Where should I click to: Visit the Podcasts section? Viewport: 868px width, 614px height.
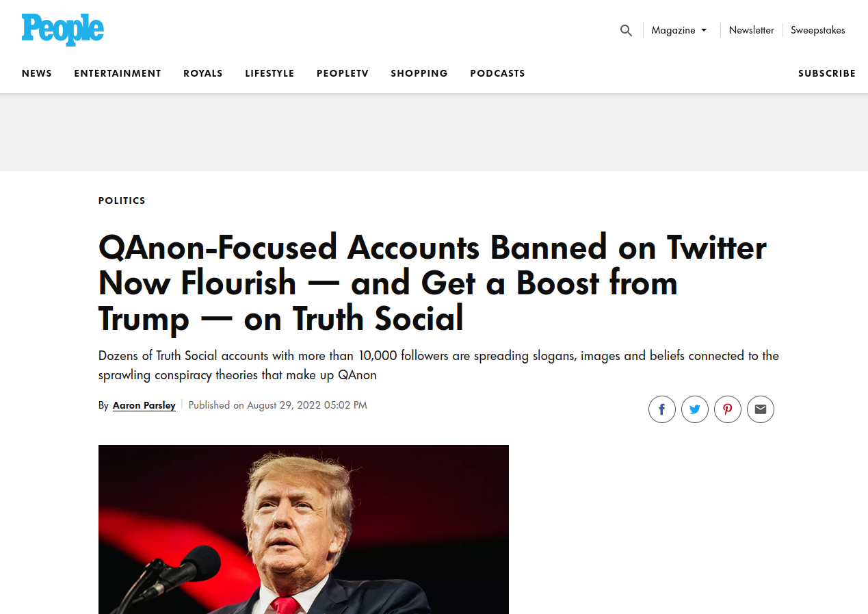click(x=497, y=73)
